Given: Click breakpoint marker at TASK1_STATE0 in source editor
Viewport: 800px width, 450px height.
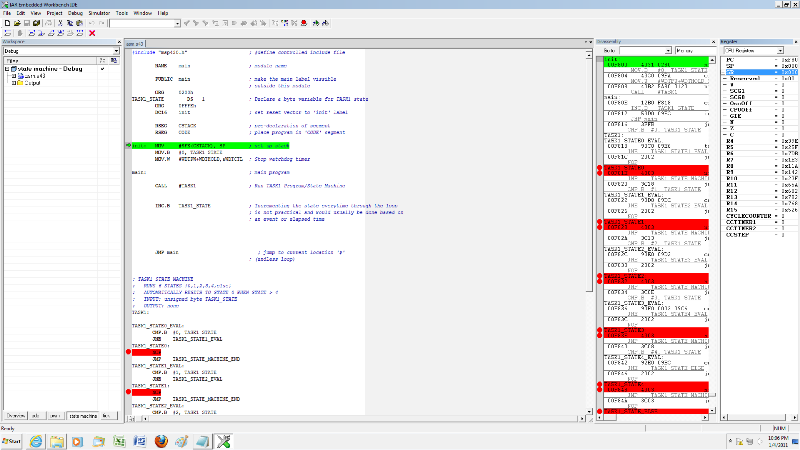Looking at the screenshot, I should coord(129,352).
